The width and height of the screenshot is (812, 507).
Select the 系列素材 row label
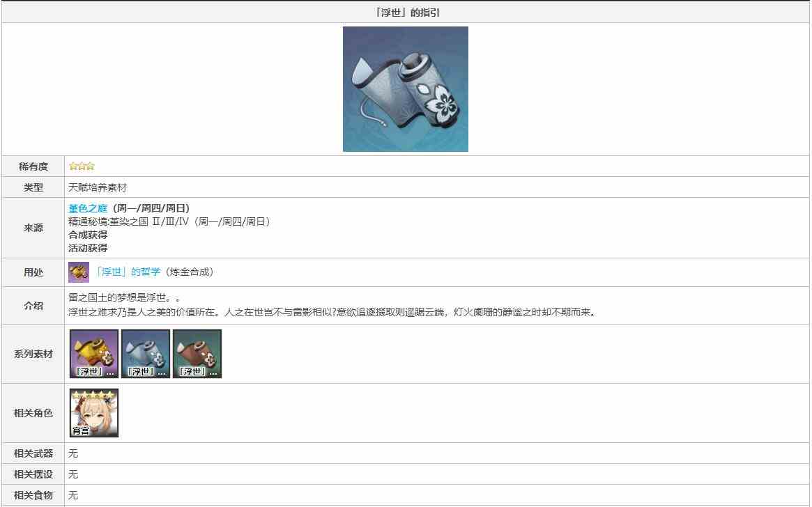pyautogui.click(x=33, y=354)
